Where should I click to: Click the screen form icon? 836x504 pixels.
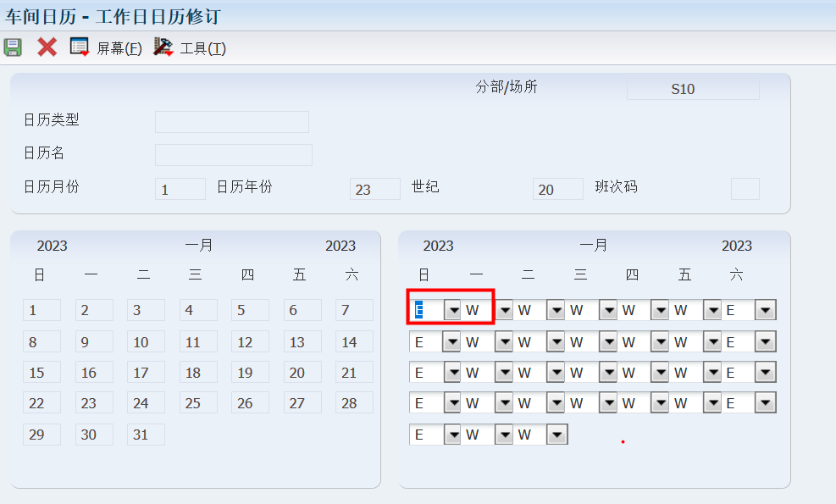pyautogui.click(x=80, y=47)
